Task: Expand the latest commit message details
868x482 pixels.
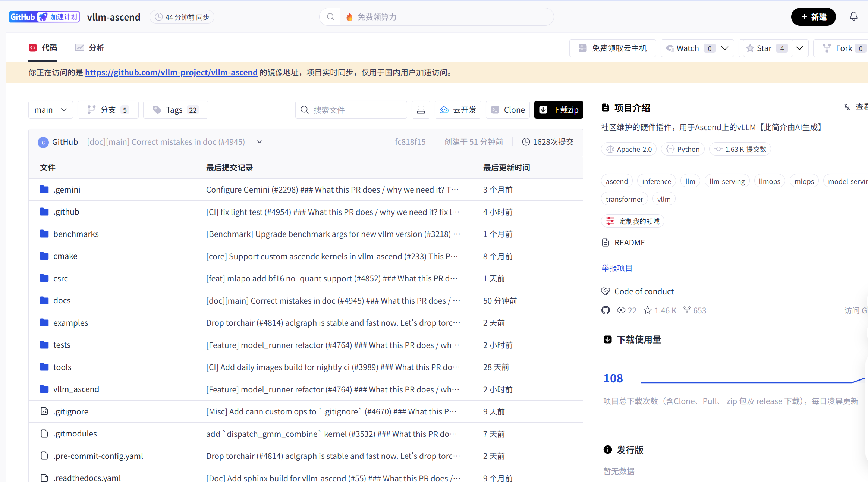Action: (x=260, y=142)
